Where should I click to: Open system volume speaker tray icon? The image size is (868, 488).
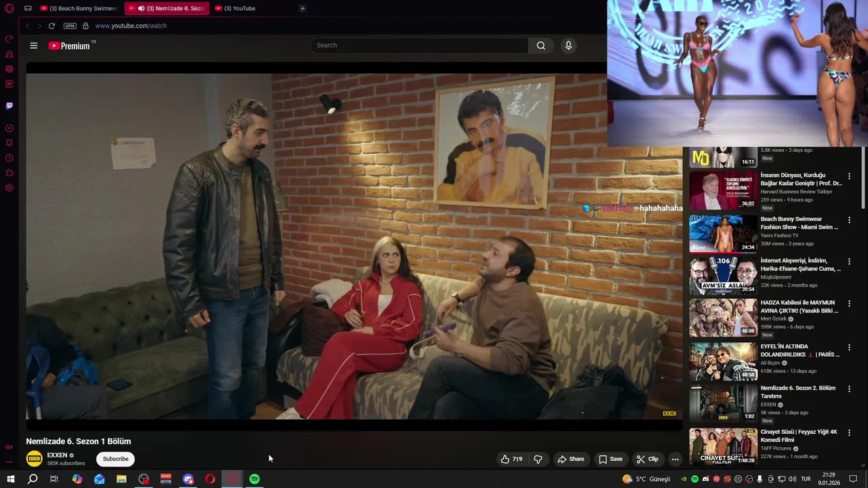[792, 479]
